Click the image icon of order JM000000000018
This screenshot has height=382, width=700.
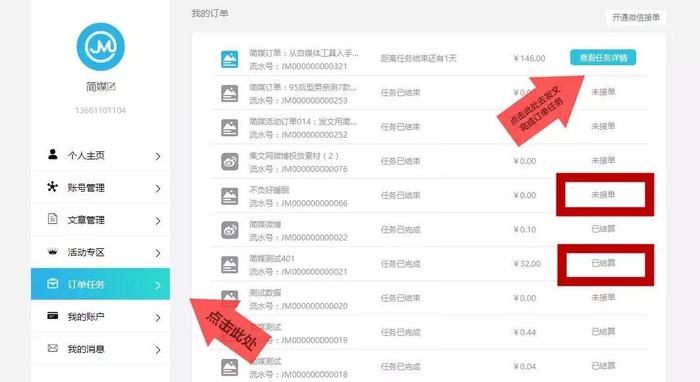(230, 367)
